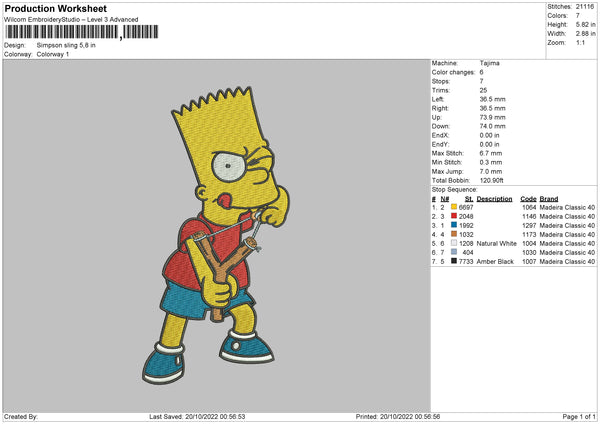600x424 pixels.
Task: Click the Machine value 'Tajima'
Action: click(489, 63)
